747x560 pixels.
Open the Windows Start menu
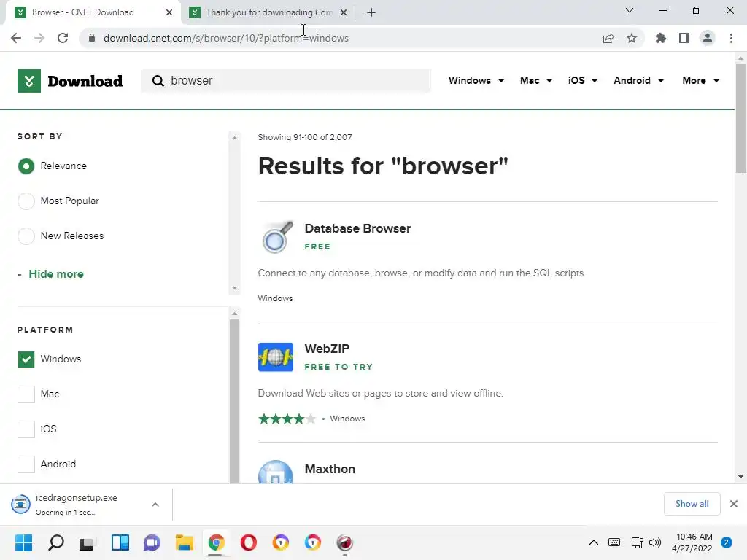tap(24, 542)
